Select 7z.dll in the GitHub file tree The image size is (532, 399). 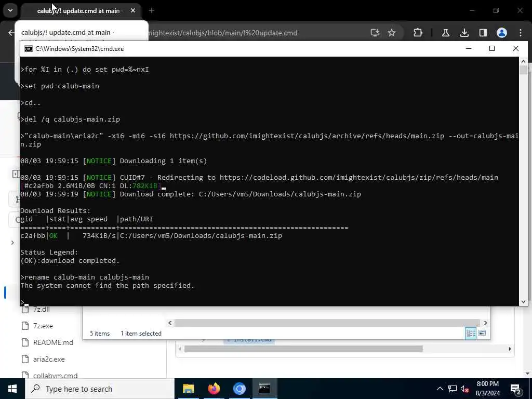[41, 309]
